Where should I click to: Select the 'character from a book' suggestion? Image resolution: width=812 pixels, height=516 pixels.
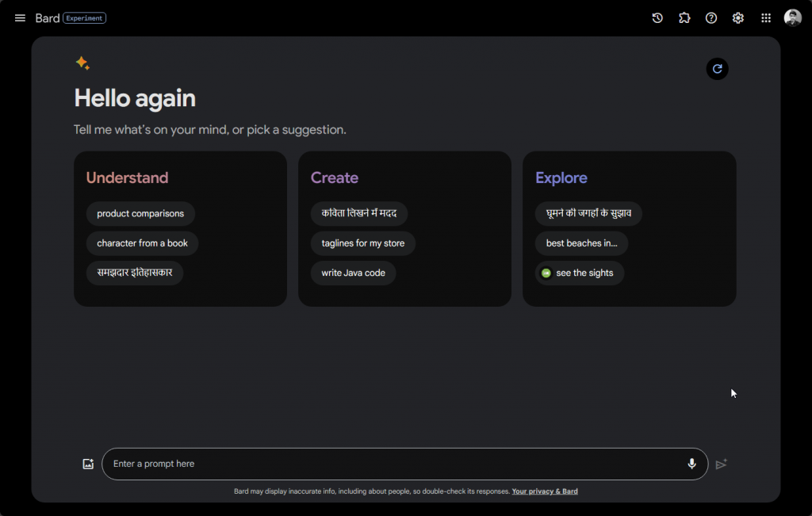(142, 243)
